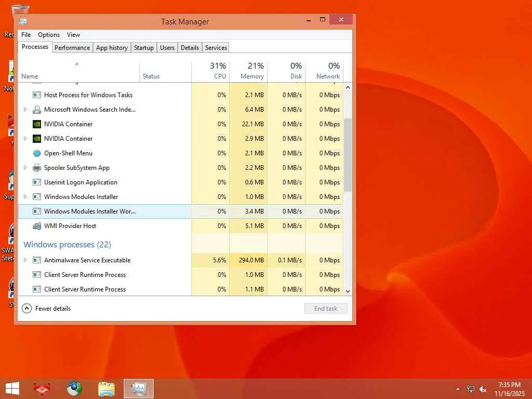532x399 pixels.
Task: Sort by the Name column header
Action: coord(79,72)
